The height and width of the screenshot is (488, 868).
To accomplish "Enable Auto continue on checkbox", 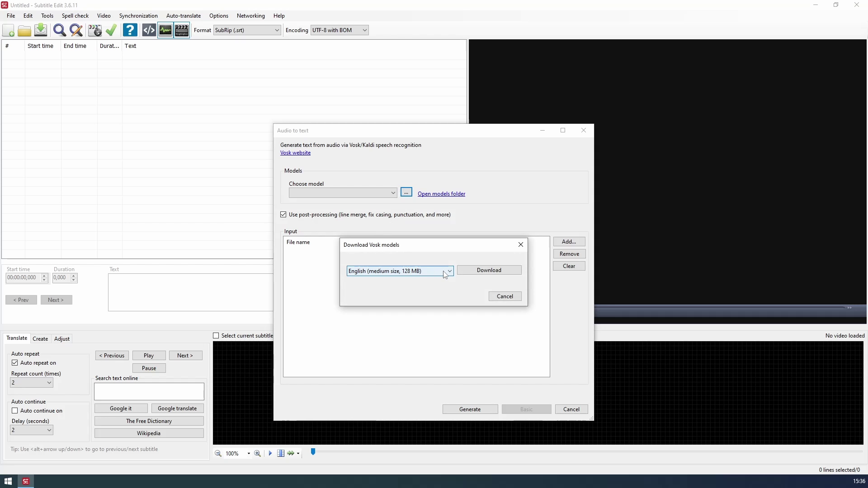I will click(15, 411).
